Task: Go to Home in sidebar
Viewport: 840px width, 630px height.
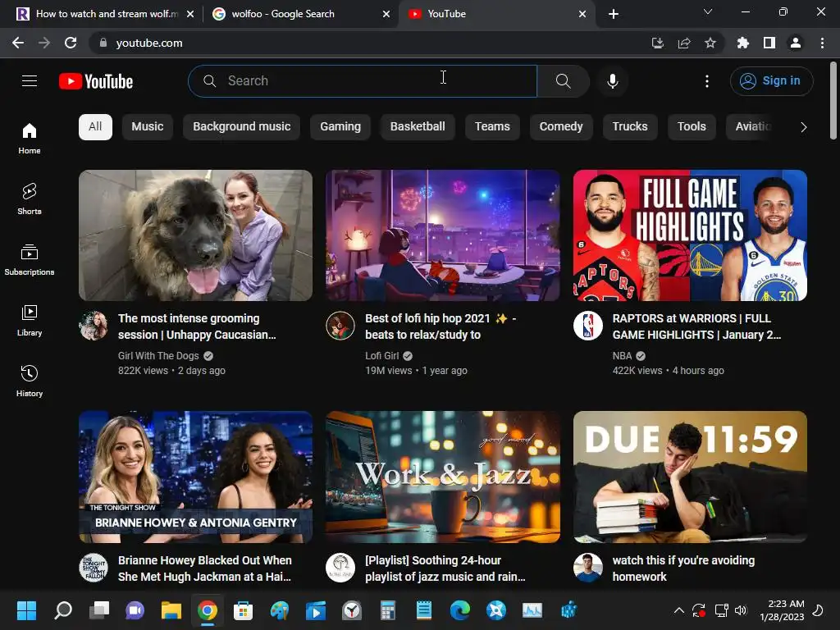Action: tap(30, 138)
